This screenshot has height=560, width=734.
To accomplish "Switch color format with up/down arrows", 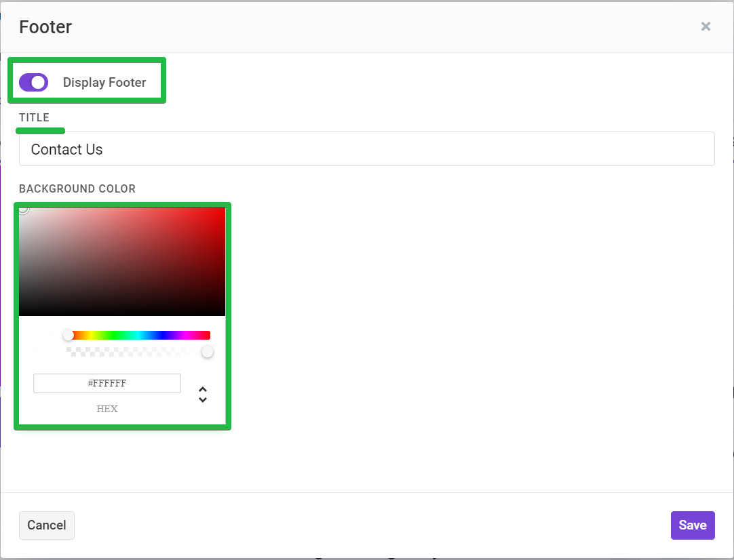I will tap(203, 395).
